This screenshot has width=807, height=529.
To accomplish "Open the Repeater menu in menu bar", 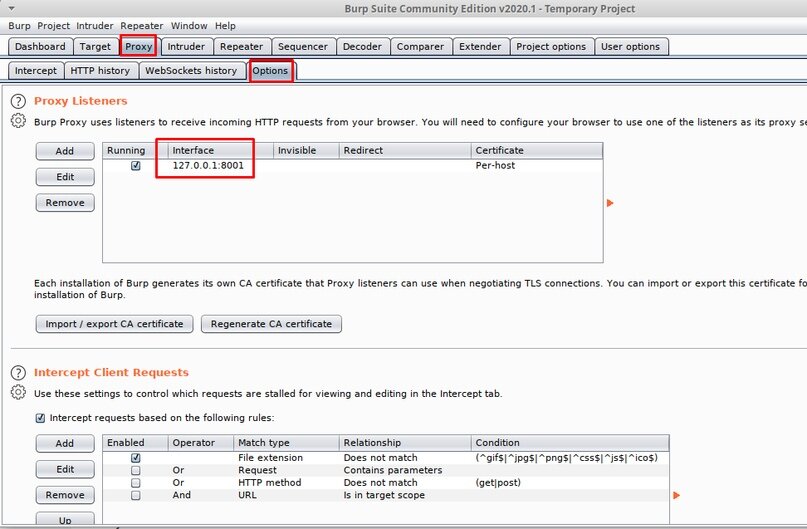I will click(142, 26).
